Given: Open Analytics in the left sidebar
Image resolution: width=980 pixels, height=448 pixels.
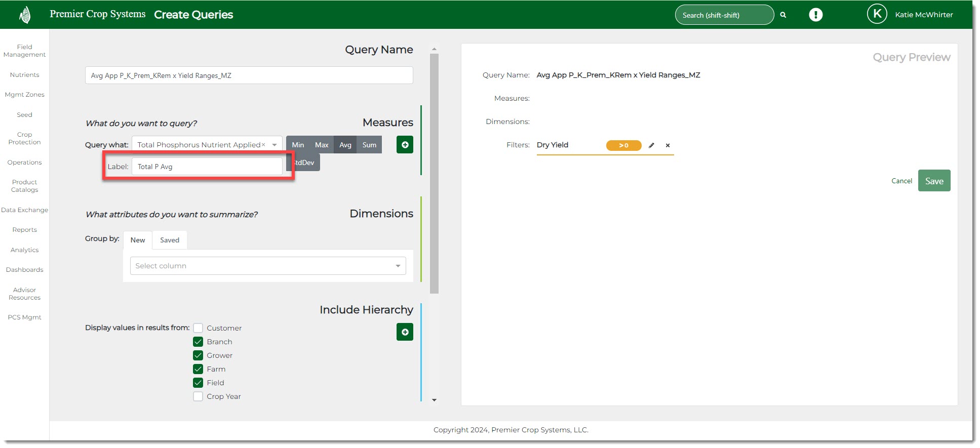Looking at the screenshot, I should pos(24,250).
